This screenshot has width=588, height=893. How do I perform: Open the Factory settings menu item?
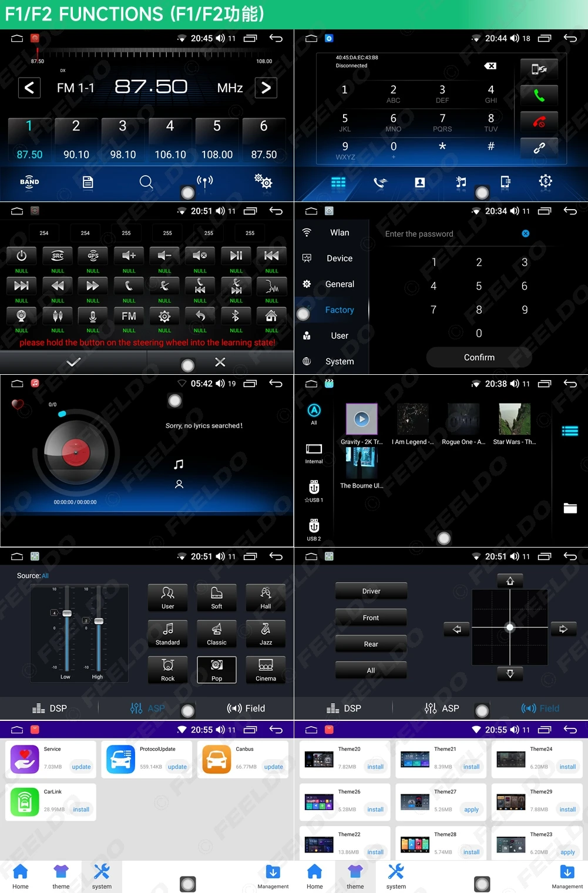339,310
